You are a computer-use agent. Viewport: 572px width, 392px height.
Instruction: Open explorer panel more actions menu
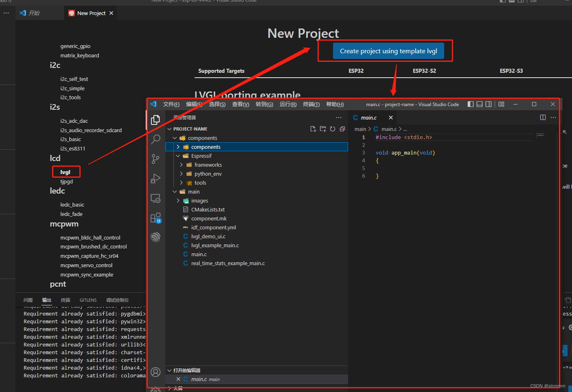[x=339, y=117]
